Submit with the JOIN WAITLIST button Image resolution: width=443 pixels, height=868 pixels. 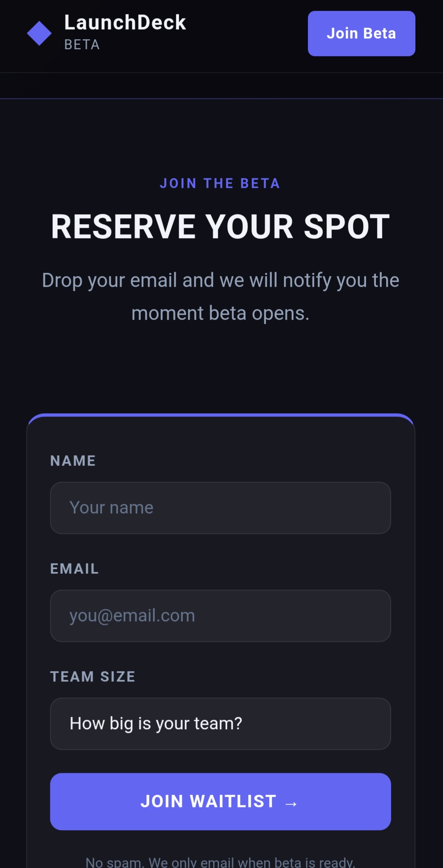click(220, 801)
